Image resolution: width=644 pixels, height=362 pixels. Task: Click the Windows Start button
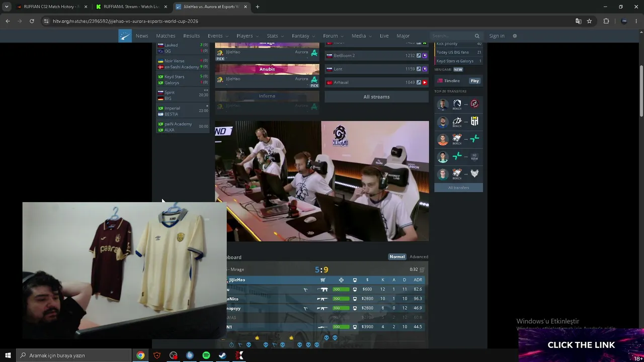pyautogui.click(x=8, y=355)
